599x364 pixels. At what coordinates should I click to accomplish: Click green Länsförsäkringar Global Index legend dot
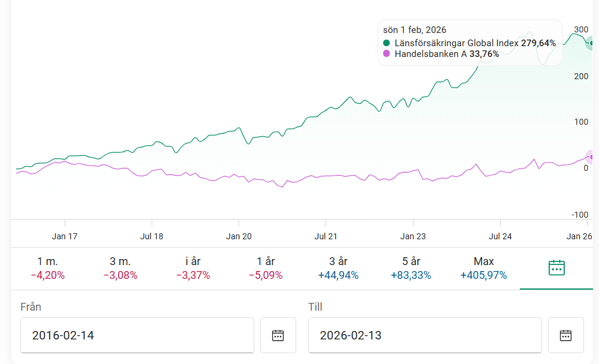coord(386,43)
